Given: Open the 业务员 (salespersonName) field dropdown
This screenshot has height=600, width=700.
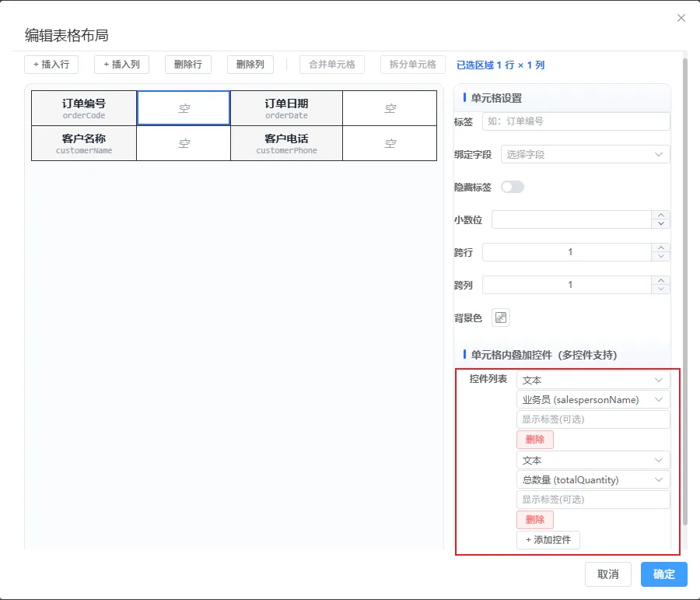Looking at the screenshot, I should point(593,400).
